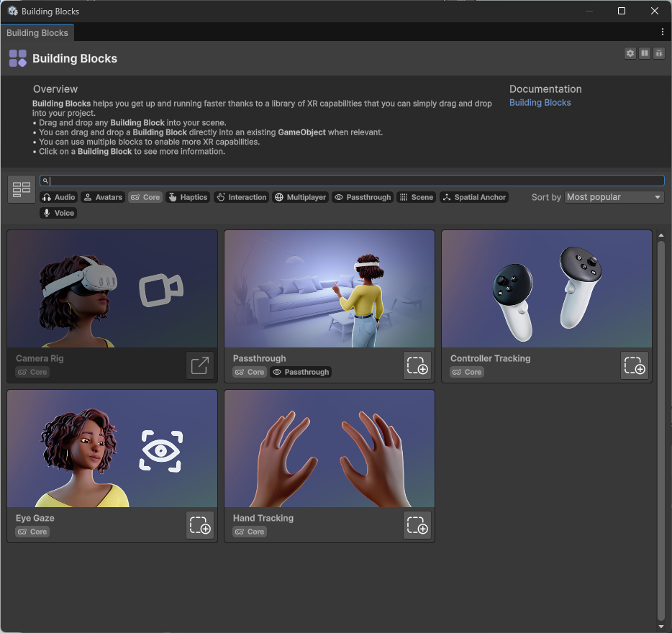
Task: Open the settings gear in Building Blocks header
Action: 630,53
